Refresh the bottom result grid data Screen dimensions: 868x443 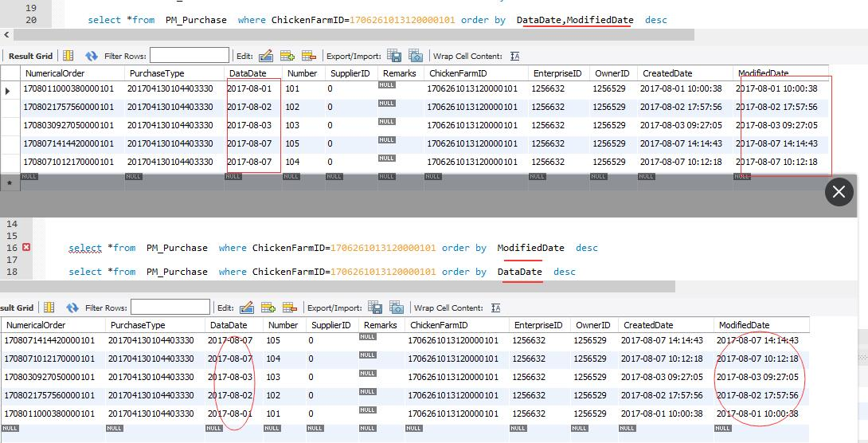[x=72, y=308]
